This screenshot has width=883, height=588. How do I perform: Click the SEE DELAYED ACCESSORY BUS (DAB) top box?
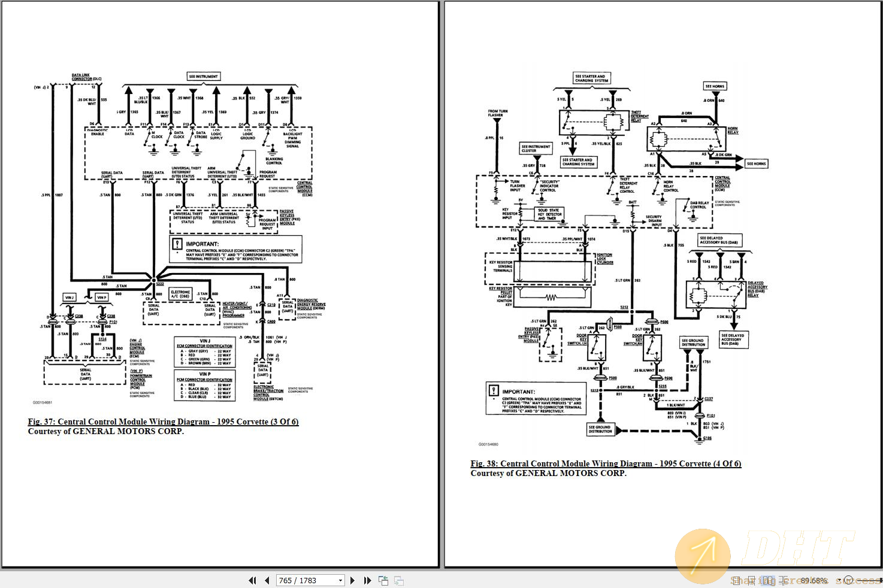coord(719,240)
